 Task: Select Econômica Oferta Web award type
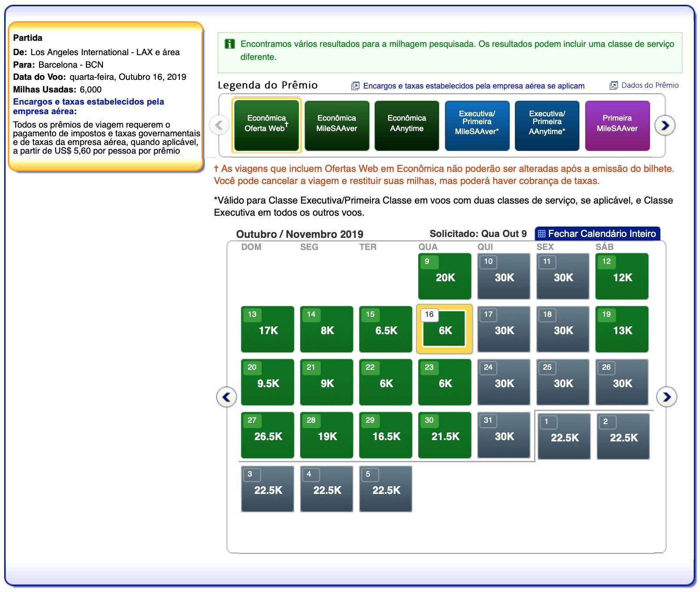(266, 125)
